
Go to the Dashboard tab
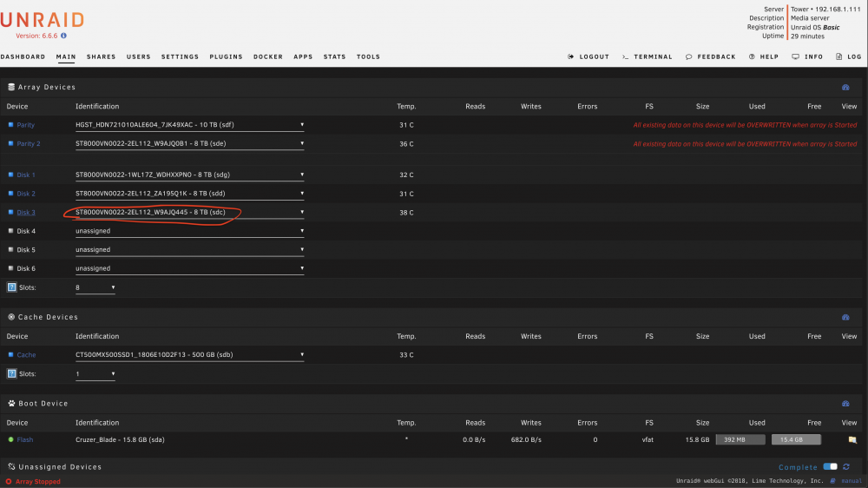point(23,56)
